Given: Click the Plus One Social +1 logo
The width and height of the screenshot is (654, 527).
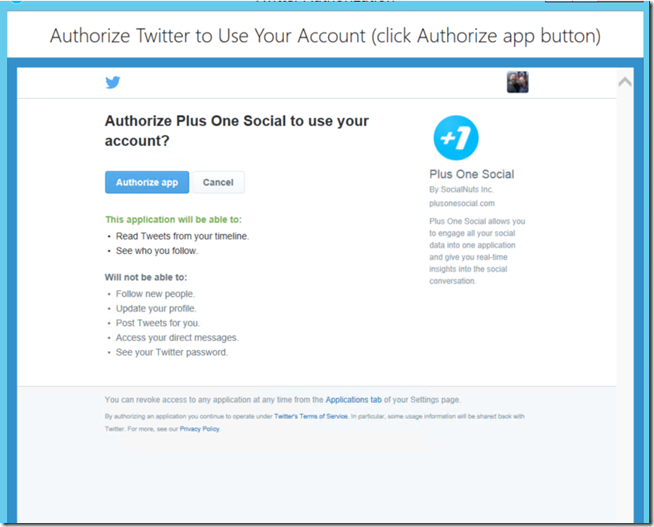Looking at the screenshot, I should (x=456, y=138).
